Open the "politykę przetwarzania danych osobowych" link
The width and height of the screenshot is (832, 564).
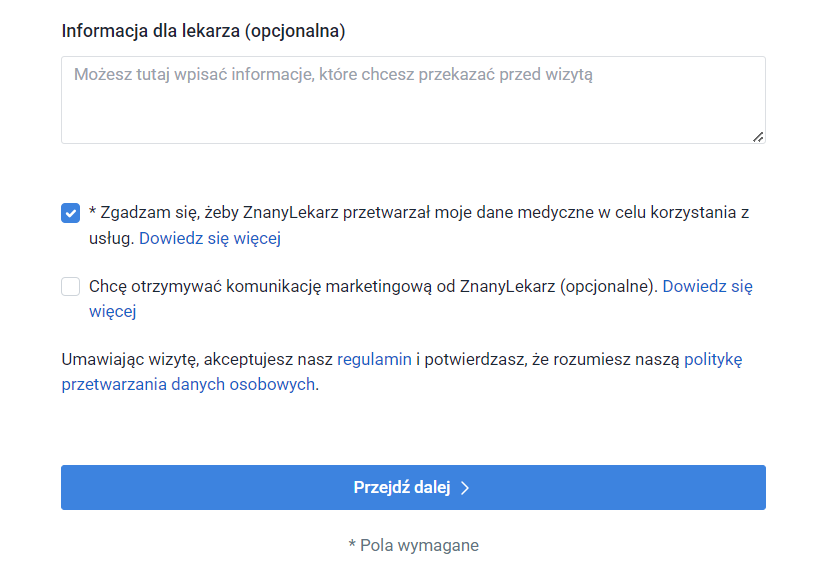[190, 384]
